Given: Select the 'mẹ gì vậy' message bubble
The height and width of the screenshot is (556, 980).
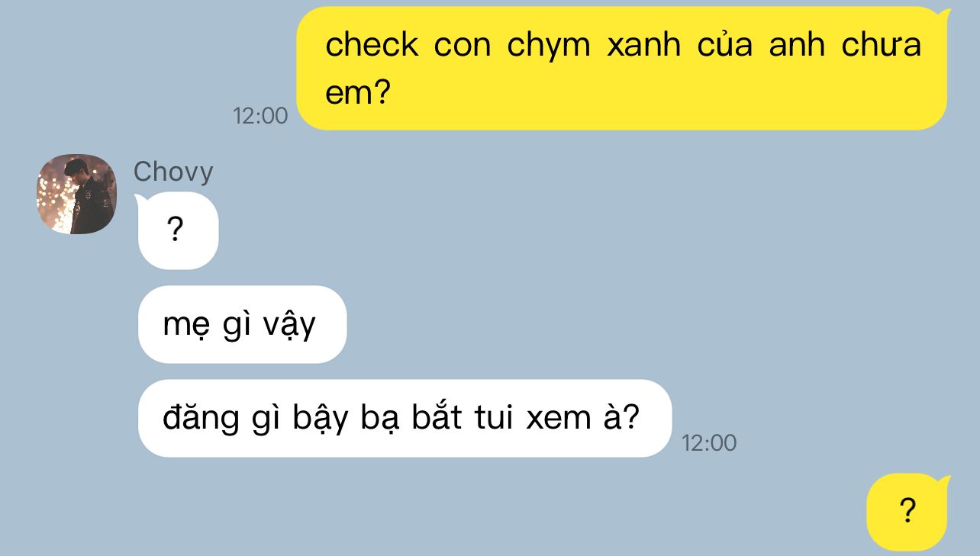Looking at the screenshot, I should pyautogui.click(x=242, y=324).
